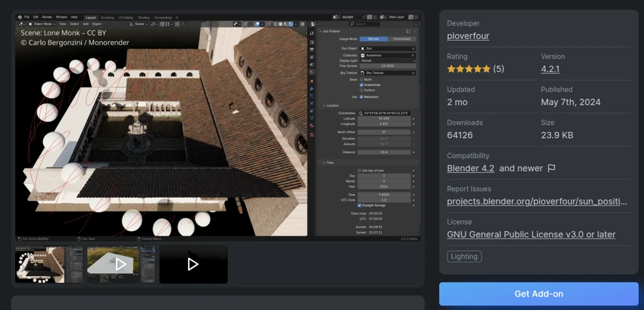
Task: Enable the 'Use day of year' checkbox
Action: pyautogui.click(x=359, y=170)
